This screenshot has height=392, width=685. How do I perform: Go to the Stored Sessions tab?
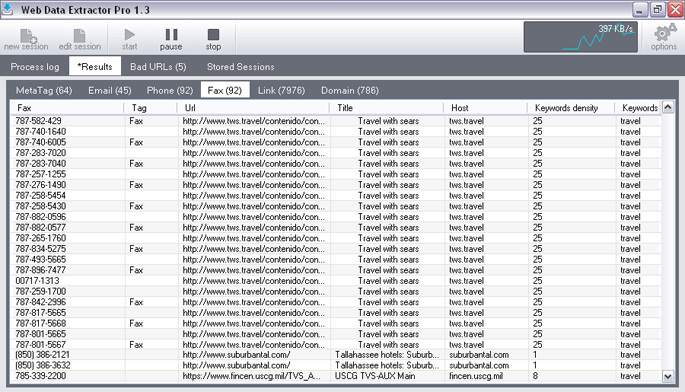click(240, 66)
